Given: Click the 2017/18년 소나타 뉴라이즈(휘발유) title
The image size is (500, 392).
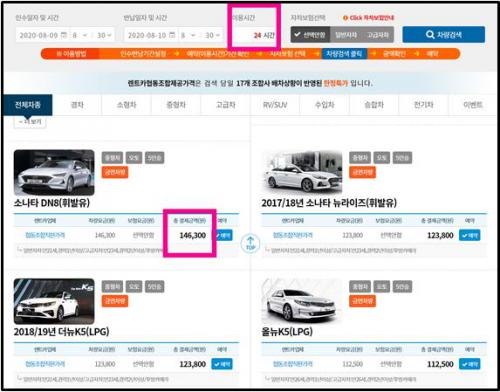Looking at the screenshot, I should coord(329,203).
